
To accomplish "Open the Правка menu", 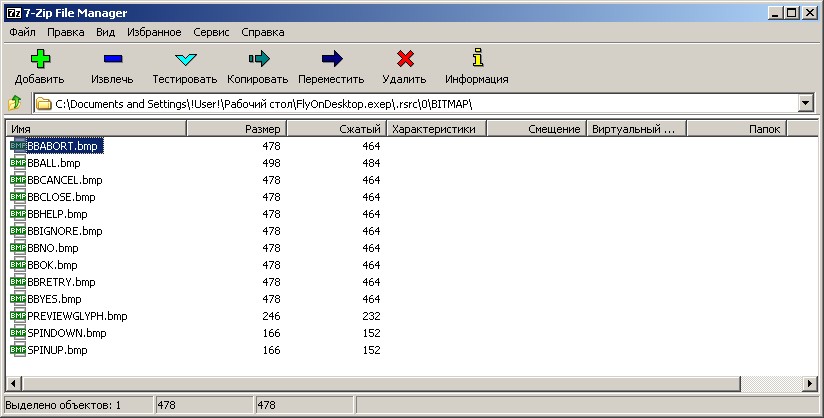I will [x=66, y=32].
